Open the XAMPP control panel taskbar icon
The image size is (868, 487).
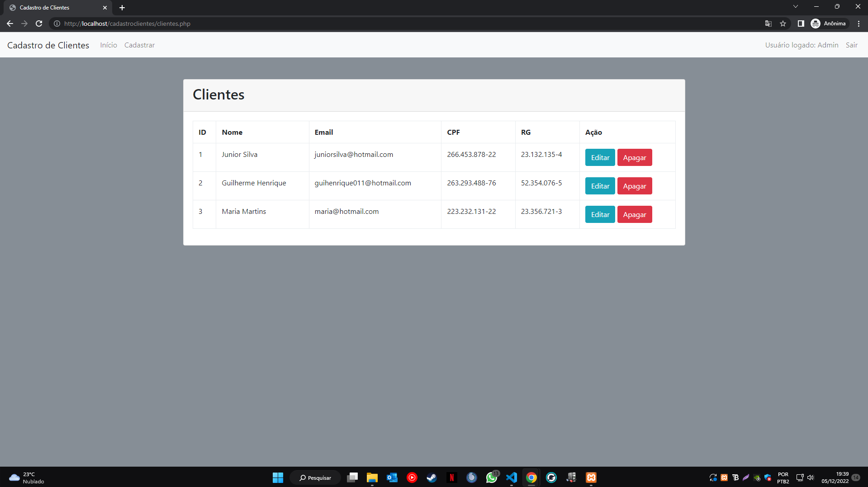[591, 478]
